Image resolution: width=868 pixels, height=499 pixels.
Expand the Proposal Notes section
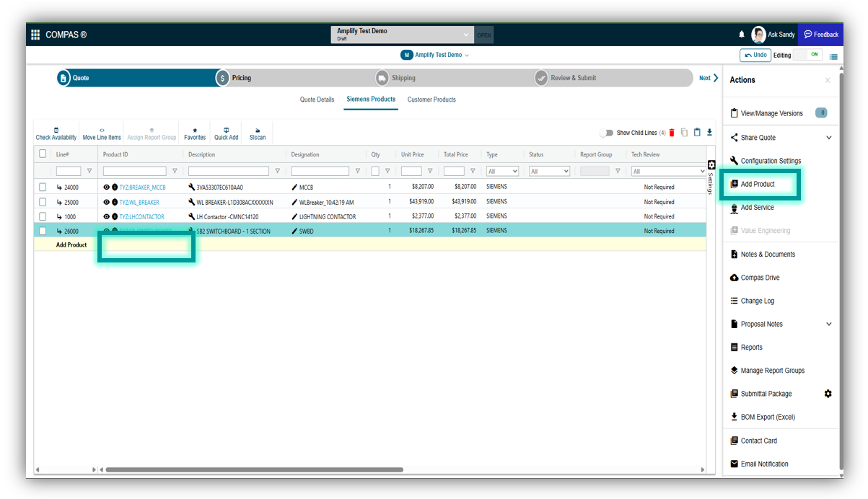point(829,324)
